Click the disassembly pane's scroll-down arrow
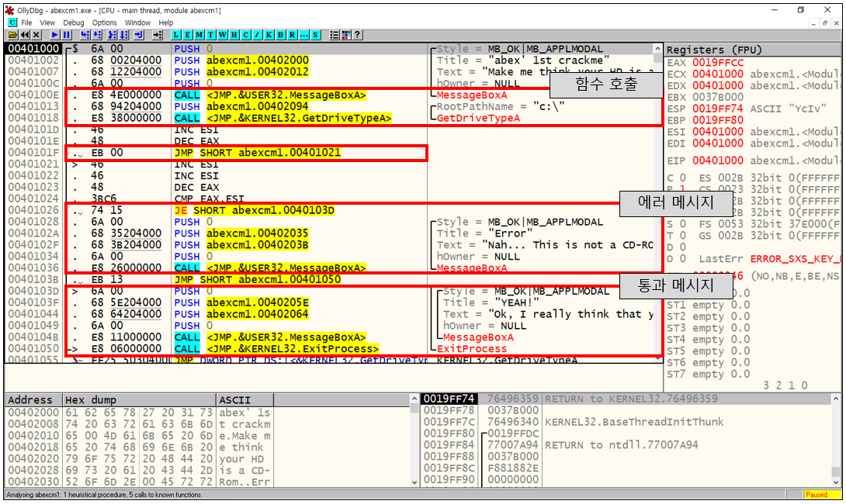The height and width of the screenshot is (504, 846). coord(657,358)
